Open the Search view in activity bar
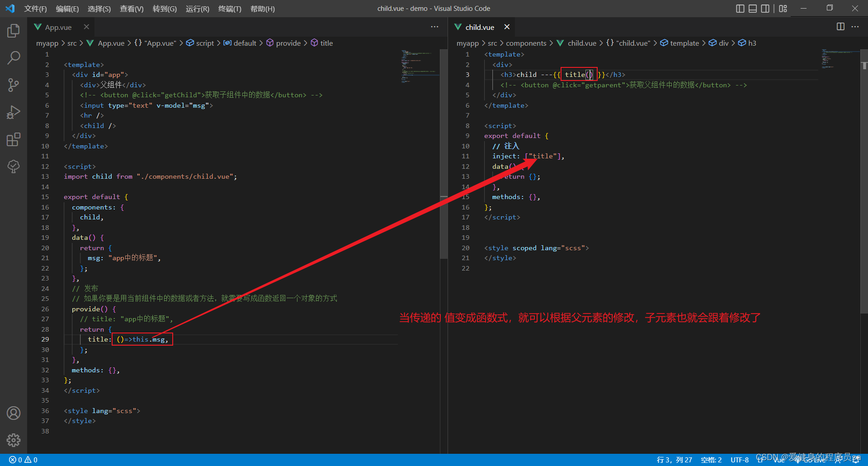Viewport: 868px width, 466px height. 14,58
